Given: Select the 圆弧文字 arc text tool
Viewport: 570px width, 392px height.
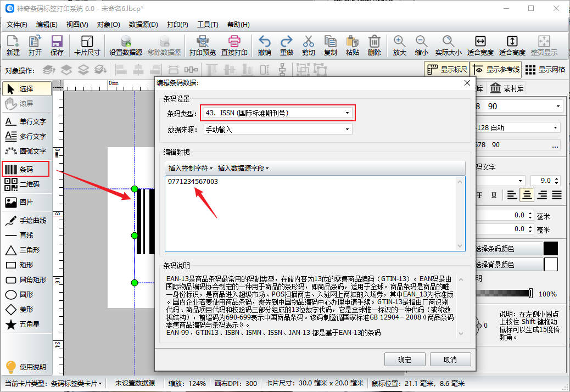Looking at the screenshot, I should (x=26, y=151).
